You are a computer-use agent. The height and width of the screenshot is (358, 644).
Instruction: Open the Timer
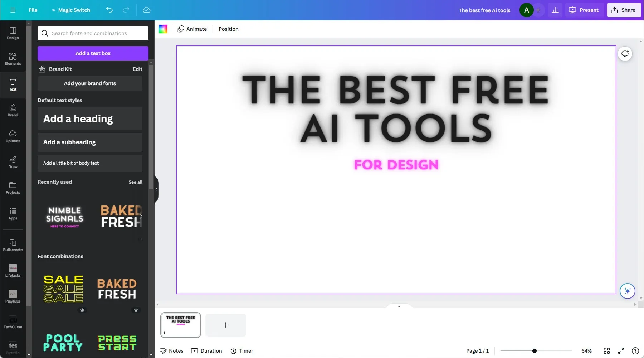pyautogui.click(x=242, y=351)
